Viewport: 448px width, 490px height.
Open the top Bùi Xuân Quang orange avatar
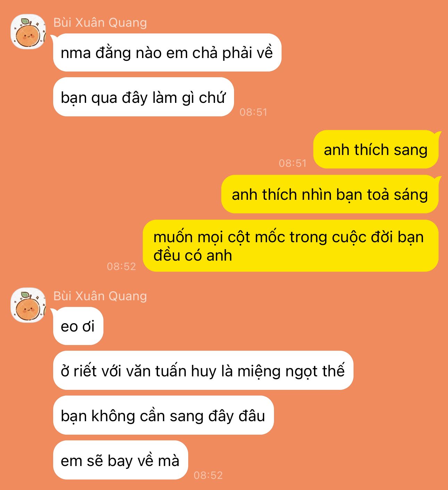coord(28,32)
